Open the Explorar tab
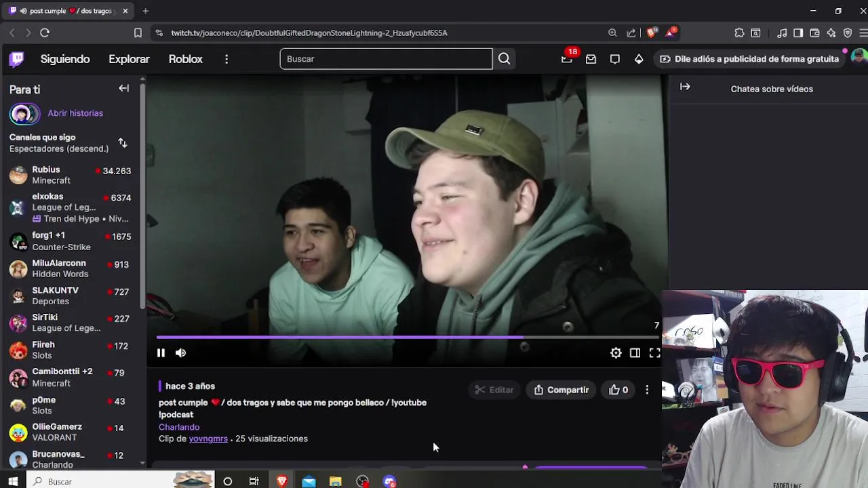868x488 pixels. point(129,59)
